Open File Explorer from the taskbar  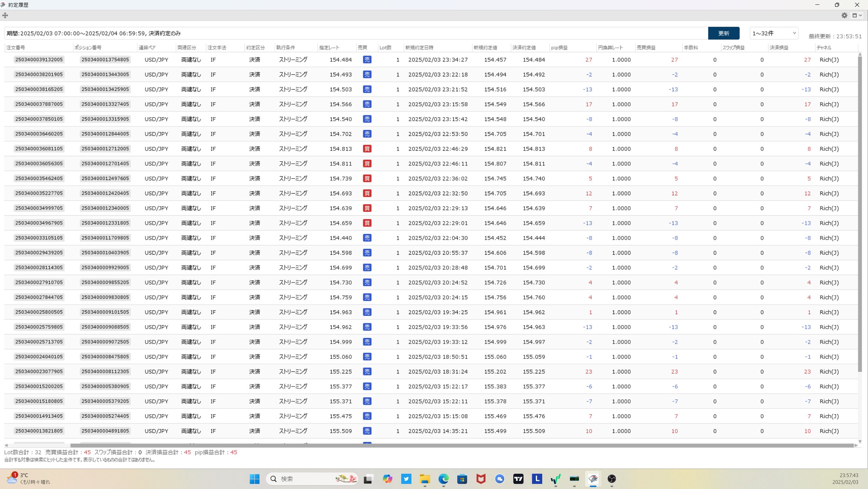(425, 479)
